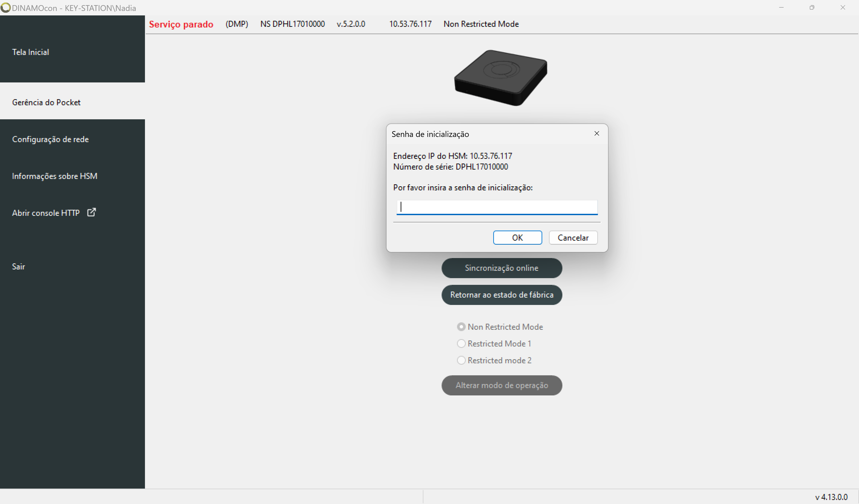Click OK to confirm initialization password
This screenshot has height=504, width=859.
[x=516, y=237]
